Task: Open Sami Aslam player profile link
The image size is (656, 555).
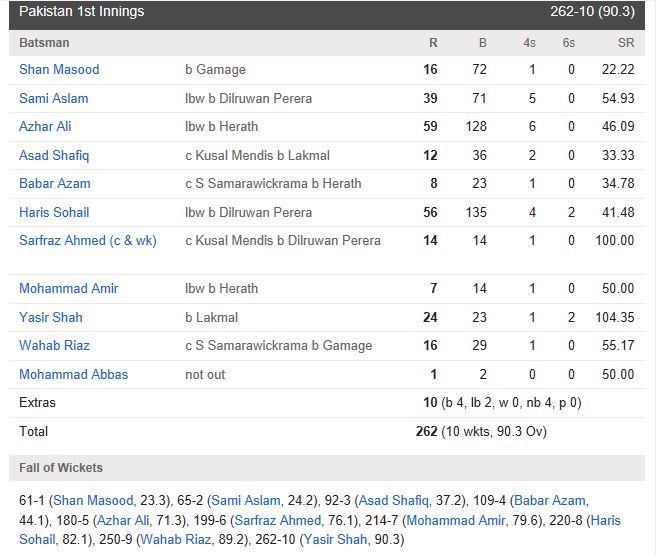Action: pos(54,98)
